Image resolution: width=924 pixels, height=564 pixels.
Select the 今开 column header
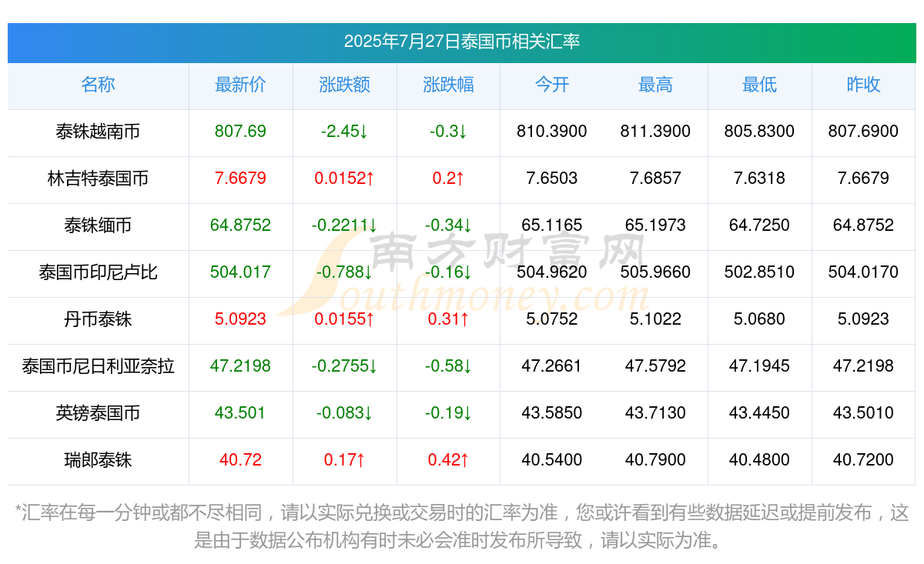pyautogui.click(x=552, y=85)
